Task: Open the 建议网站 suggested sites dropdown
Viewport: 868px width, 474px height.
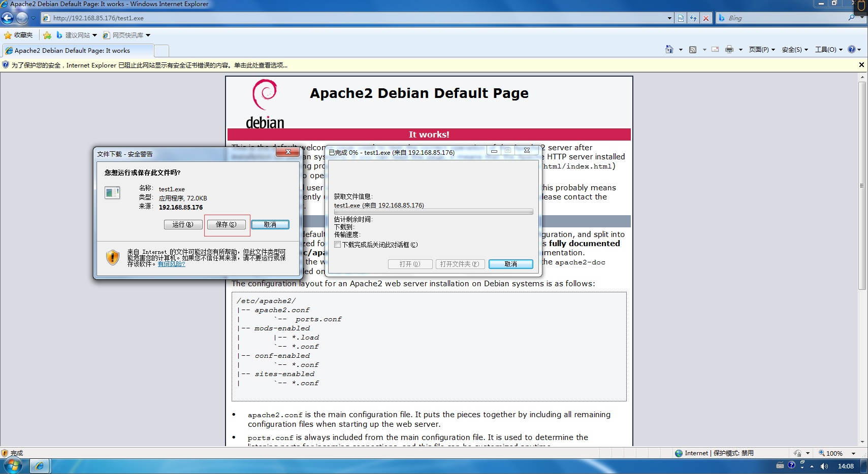Action: tap(77, 35)
